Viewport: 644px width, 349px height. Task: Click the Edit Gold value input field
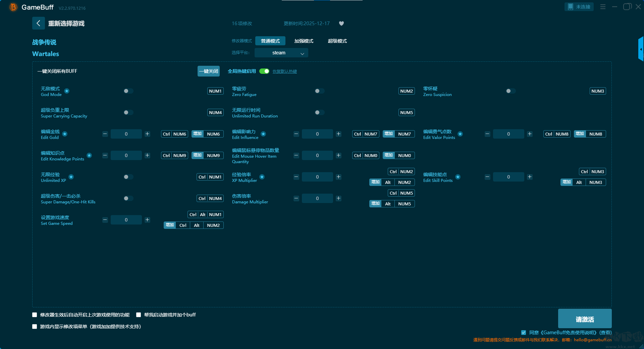[126, 134]
